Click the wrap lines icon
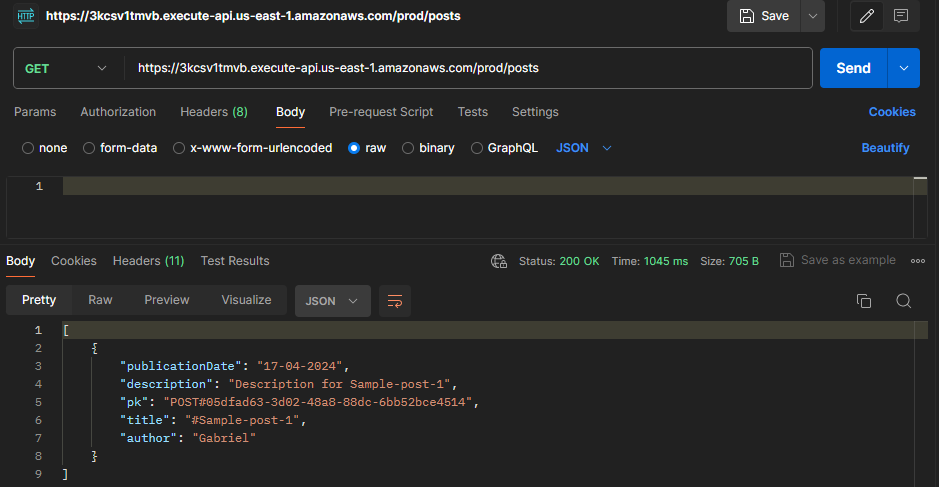 395,301
